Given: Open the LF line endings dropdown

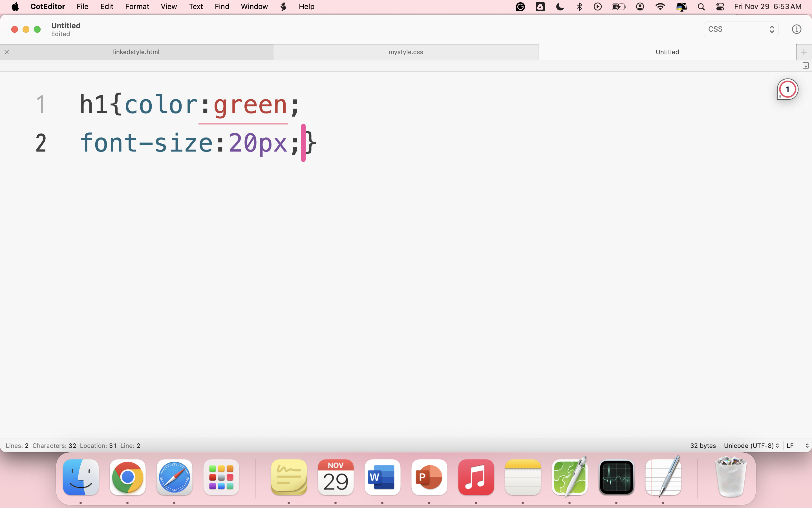Looking at the screenshot, I should (798, 446).
